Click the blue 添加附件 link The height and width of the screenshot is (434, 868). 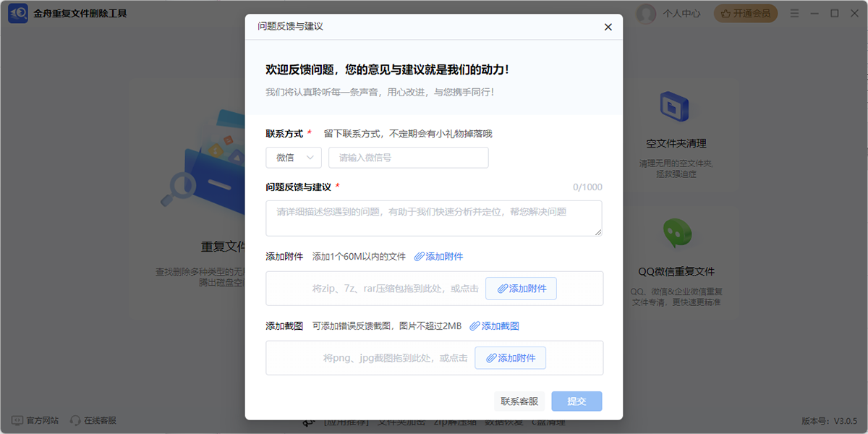coord(443,255)
